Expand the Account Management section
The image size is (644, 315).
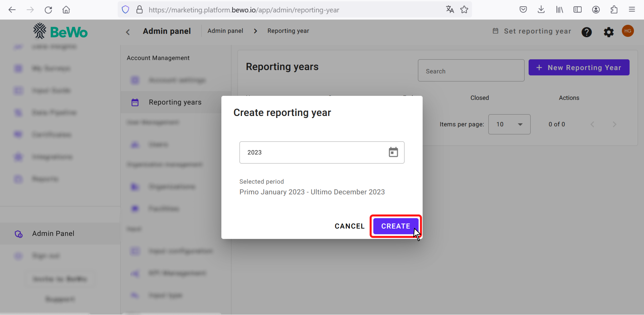pos(158,57)
